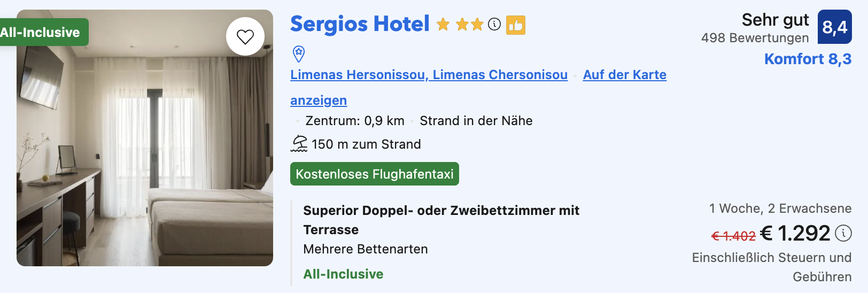The height and width of the screenshot is (293, 868).
Task: Save Sergios Hotel with the heart icon
Action: coord(245,36)
